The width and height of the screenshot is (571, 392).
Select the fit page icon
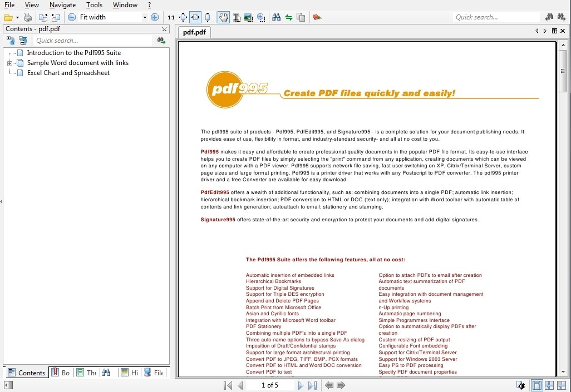[x=183, y=17]
